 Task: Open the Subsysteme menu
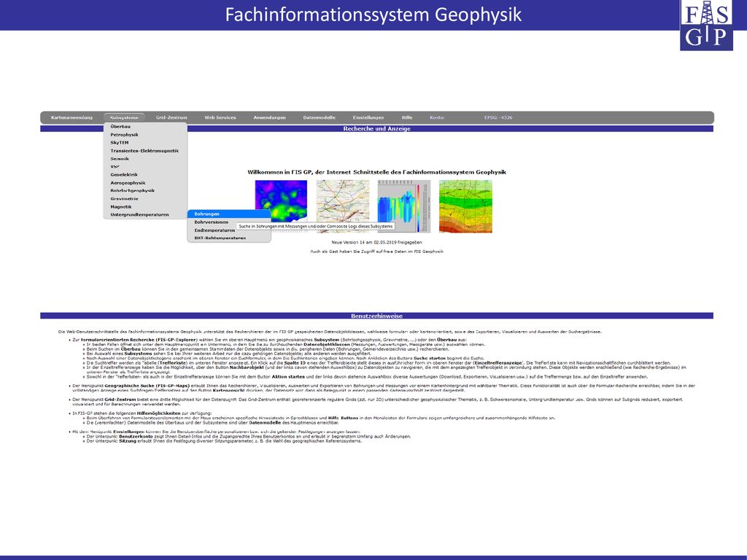point(124,117)
